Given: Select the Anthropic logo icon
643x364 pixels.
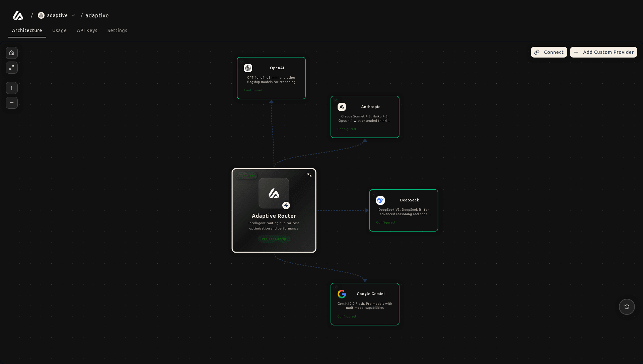Looking at the screenshot, I should [342, 107].
